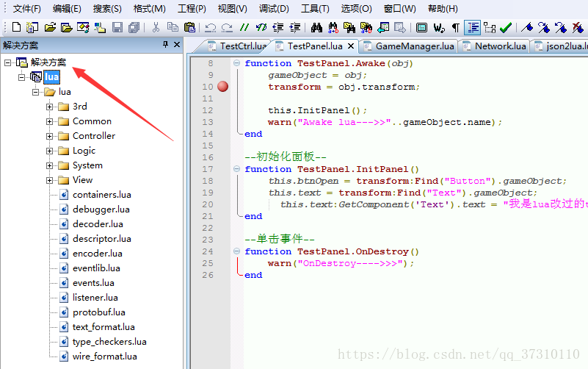
Task: Remove the breakpoint on line 10
Action: point(222,86)
